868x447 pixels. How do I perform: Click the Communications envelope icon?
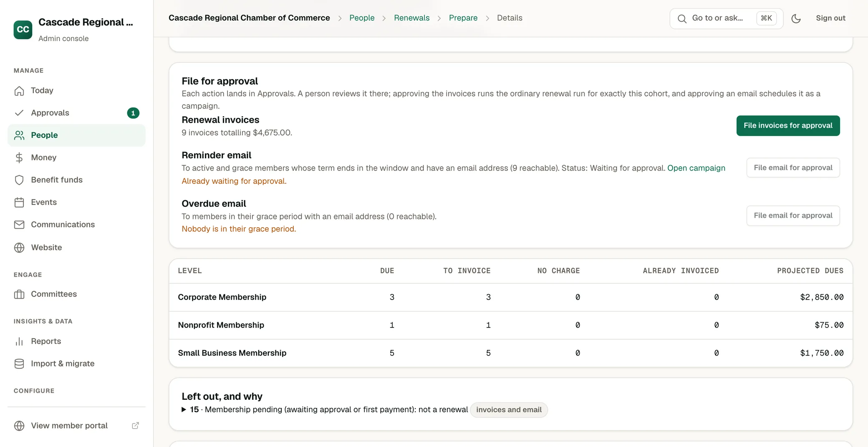pyautogui.click(x=19, y=225)
